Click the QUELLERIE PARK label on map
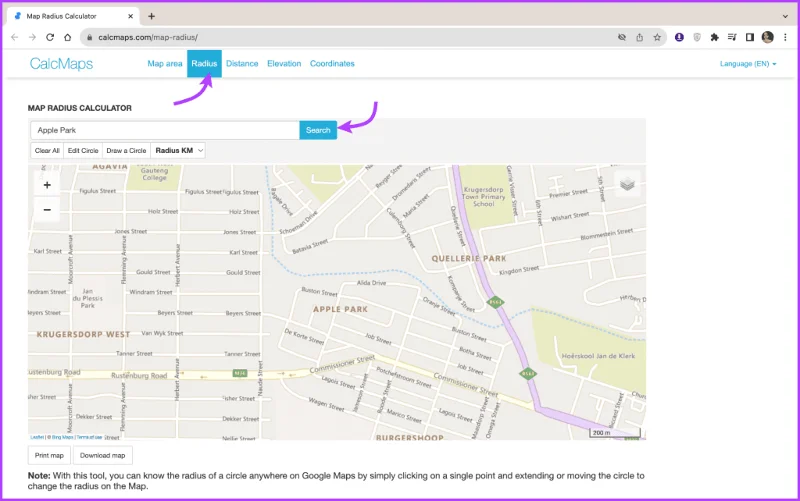Image resolution: width=800 pixels, height=501 pixels. click(x=469, y=258)
